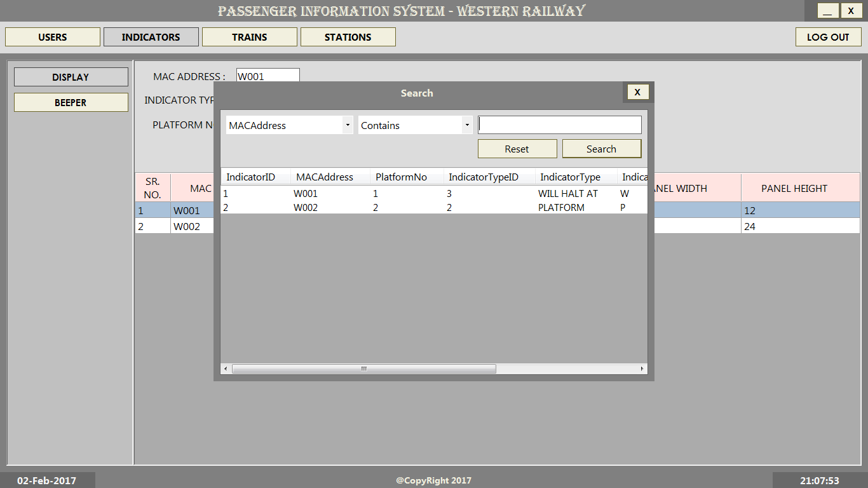Sort by PlatformNo column header

point(407,177)
